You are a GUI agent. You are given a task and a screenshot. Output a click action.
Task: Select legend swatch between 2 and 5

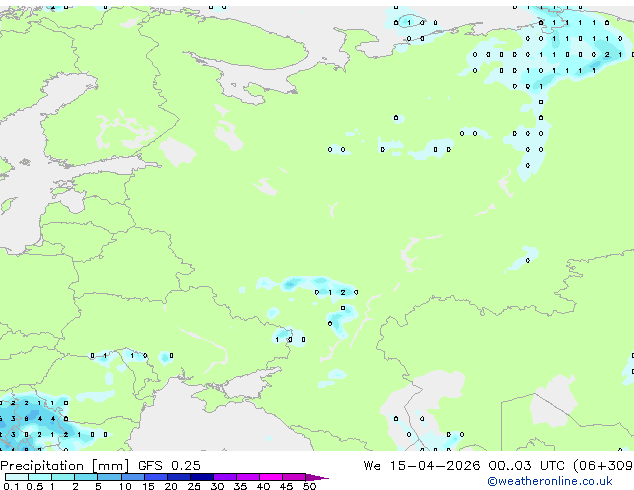click(86, 477)
